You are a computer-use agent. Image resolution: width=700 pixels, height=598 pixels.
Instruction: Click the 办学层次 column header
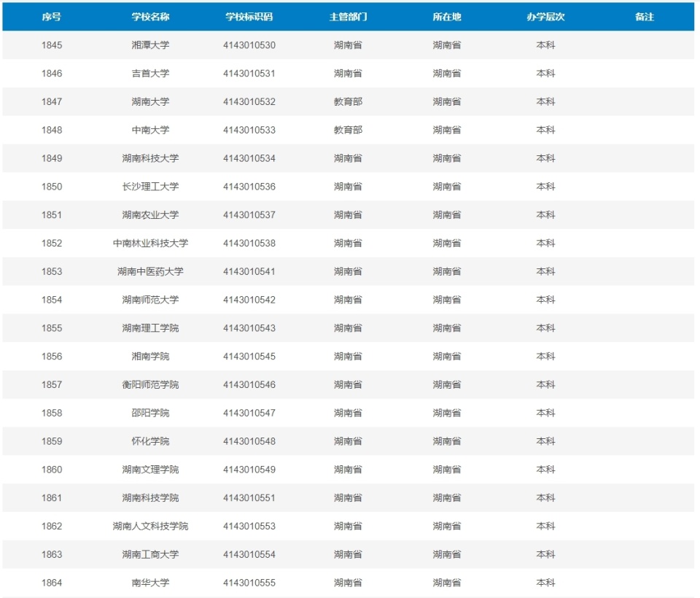(x=545, y=17)
